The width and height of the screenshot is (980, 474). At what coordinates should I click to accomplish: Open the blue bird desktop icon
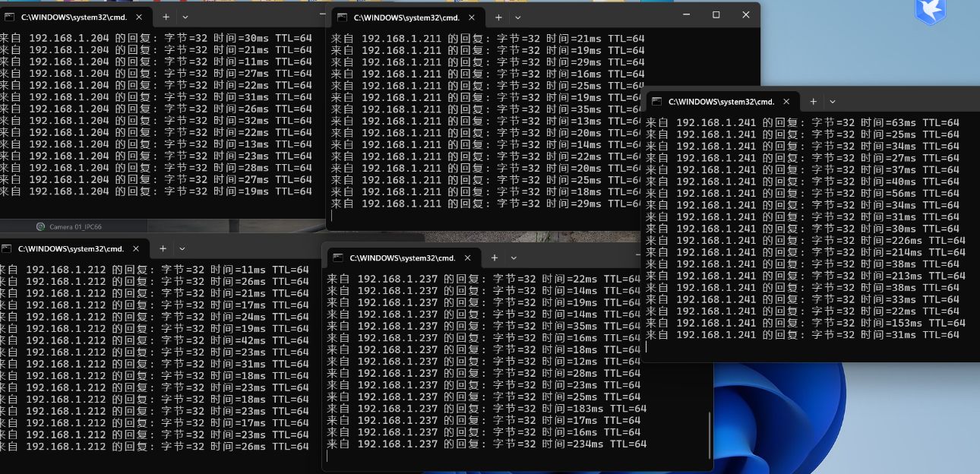click(930, 11)
